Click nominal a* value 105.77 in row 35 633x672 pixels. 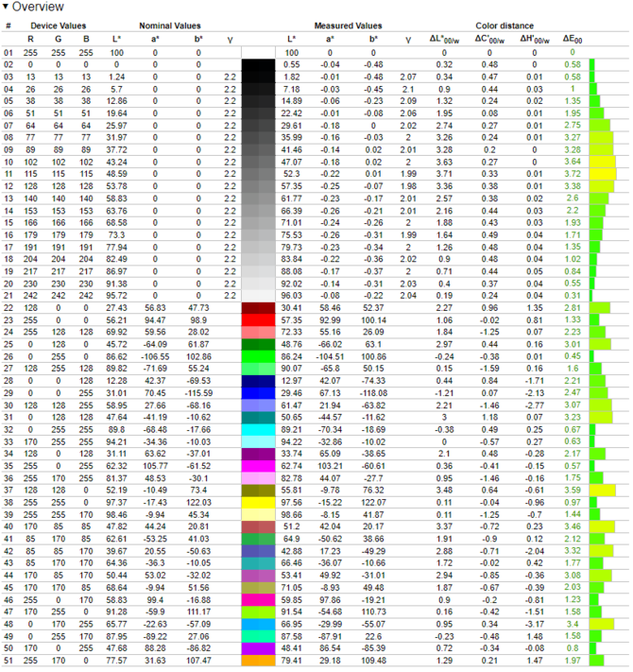tap(155, 466)
